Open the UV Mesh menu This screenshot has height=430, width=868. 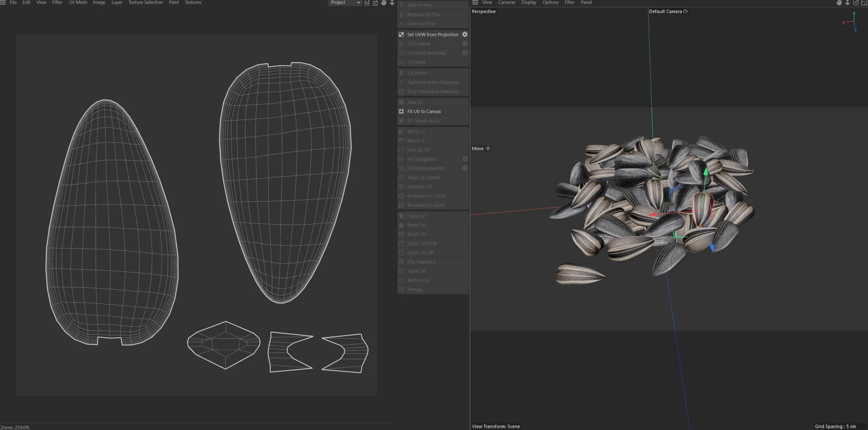point(78,2)
